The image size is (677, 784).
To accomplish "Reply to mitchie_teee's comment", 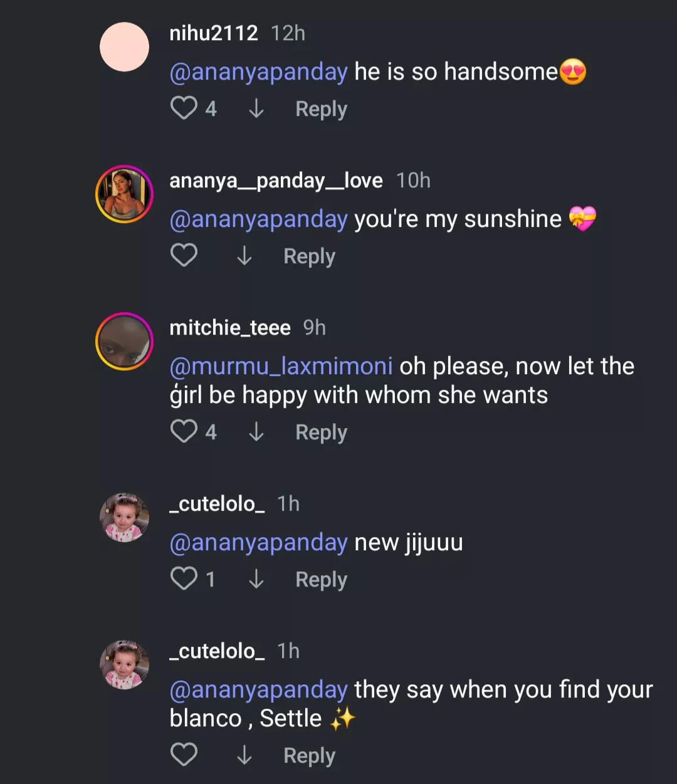I will (x=321, y=432).
